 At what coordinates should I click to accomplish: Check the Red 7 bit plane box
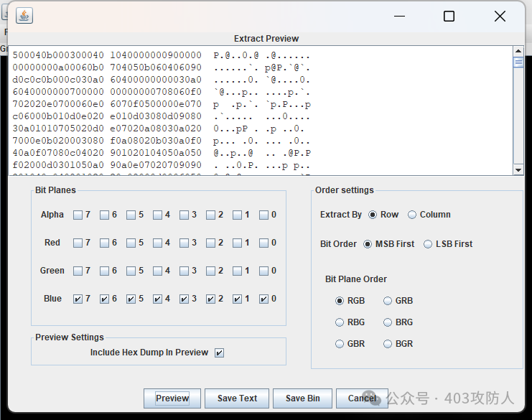tap(78, 243)
